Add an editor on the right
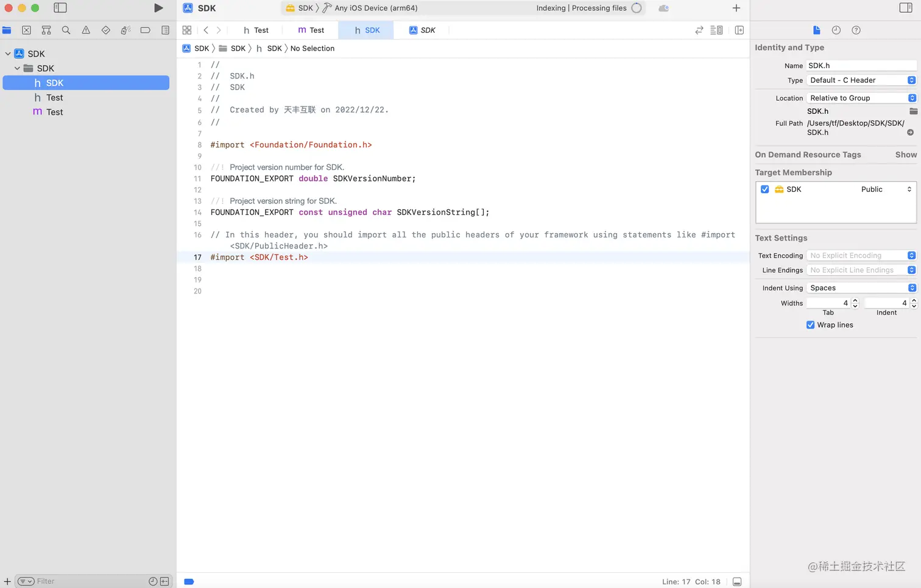The width and height of the screenshot is (921, 588). [x=739, y=30]
